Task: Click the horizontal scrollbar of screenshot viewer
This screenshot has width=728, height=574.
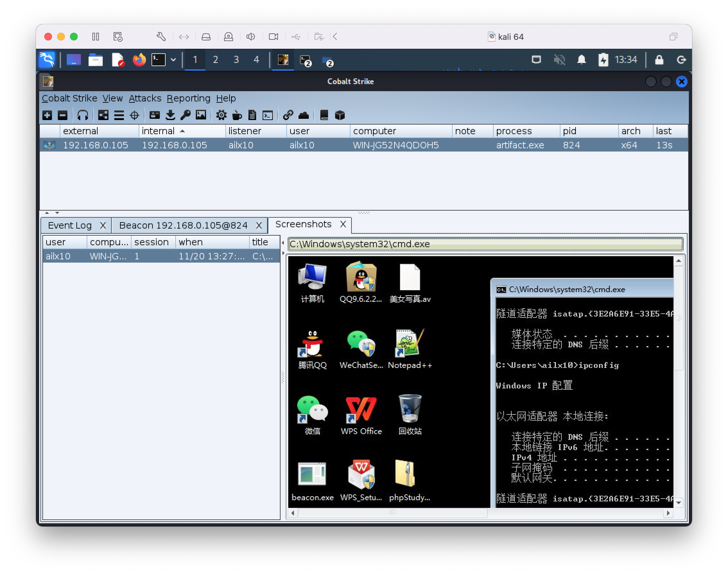Action: [392, 513]
